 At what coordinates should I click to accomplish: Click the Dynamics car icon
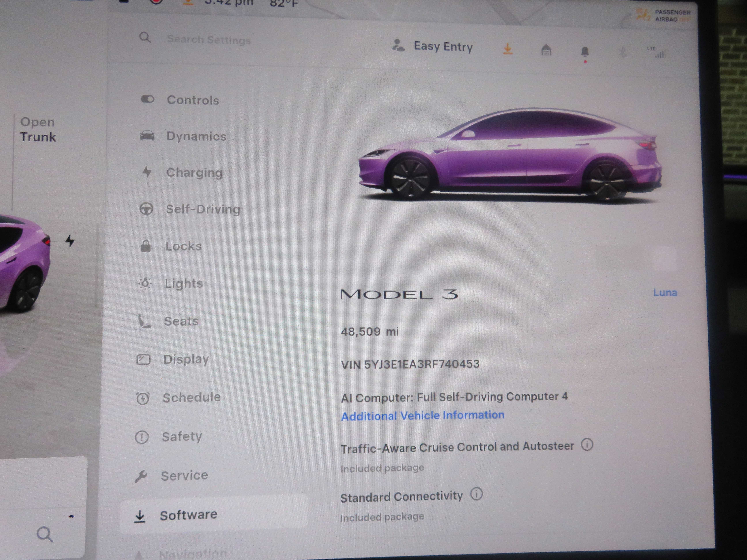147,136
